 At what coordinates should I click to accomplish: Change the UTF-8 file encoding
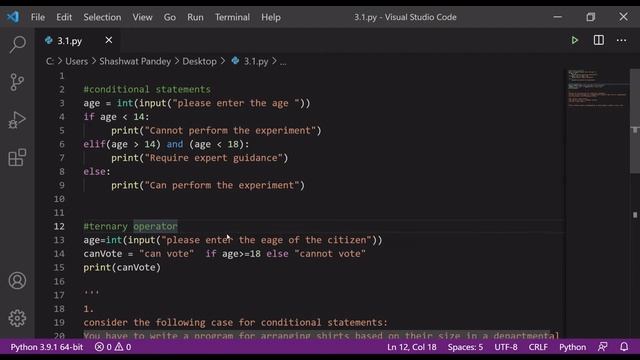tap(506, 347)
